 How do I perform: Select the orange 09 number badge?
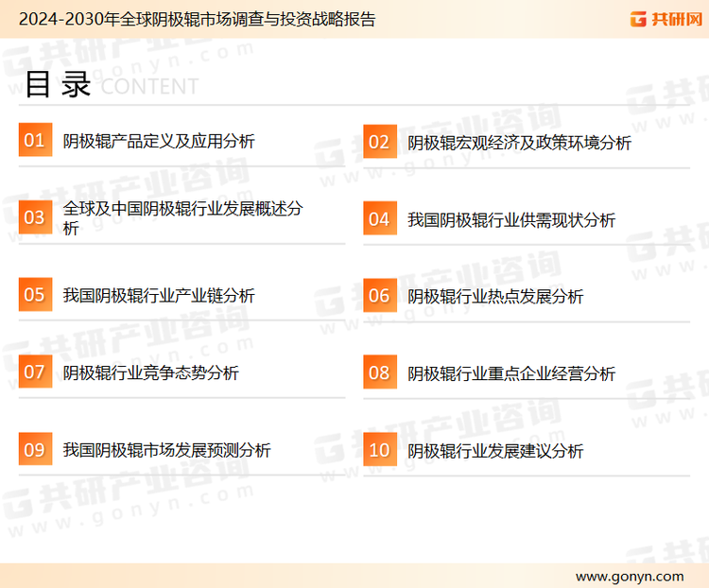click(x=35, y=449)
